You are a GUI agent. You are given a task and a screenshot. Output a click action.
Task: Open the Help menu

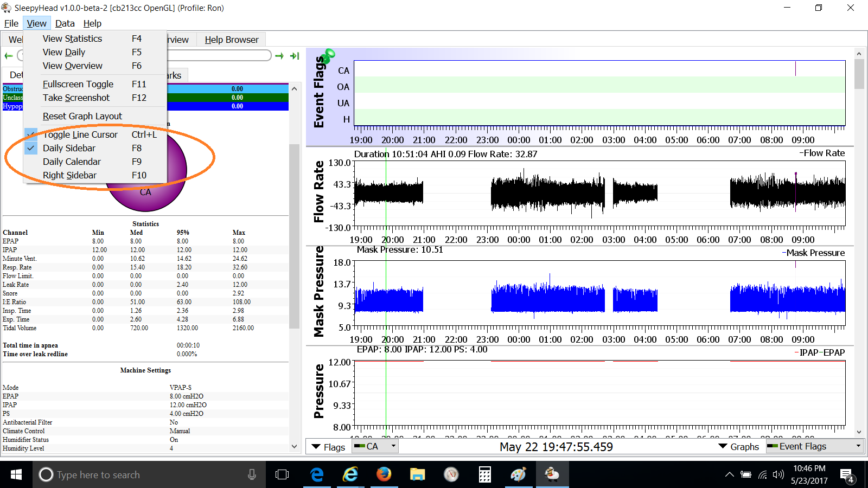click(x=92, y=23)
